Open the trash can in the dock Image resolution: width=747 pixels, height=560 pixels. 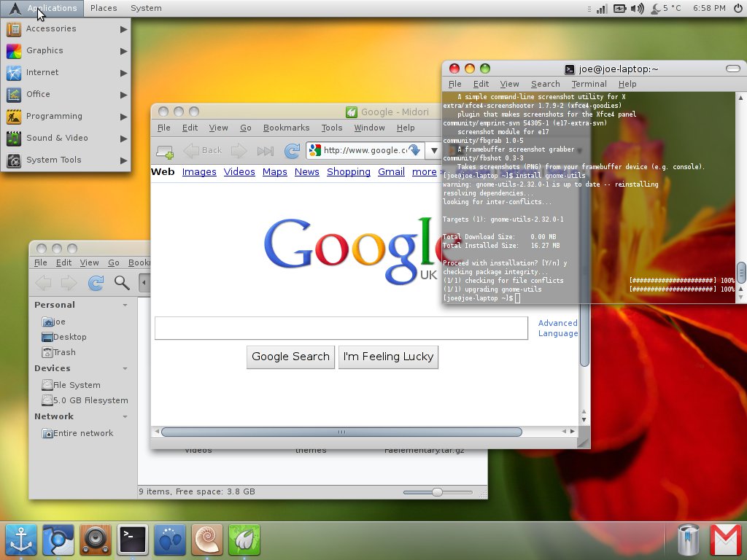click(689, 540)
